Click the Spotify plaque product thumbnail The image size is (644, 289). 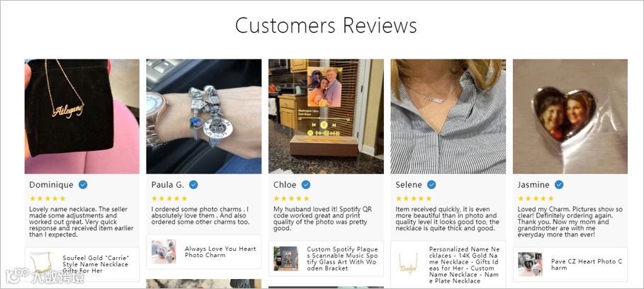pyautogui.click(x=286, y=259)
